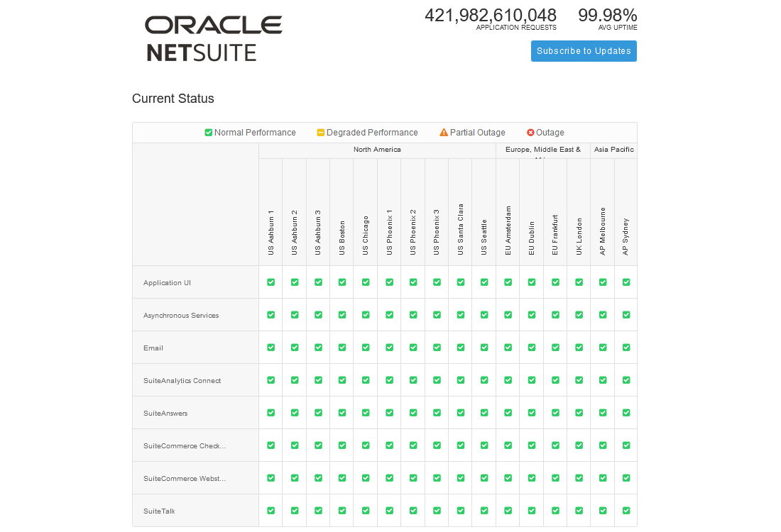This screenshot has height=532, width=781.
Task: Click SuiteAnalytics Connect status for UK London
Action: click(x=579, y=380)
